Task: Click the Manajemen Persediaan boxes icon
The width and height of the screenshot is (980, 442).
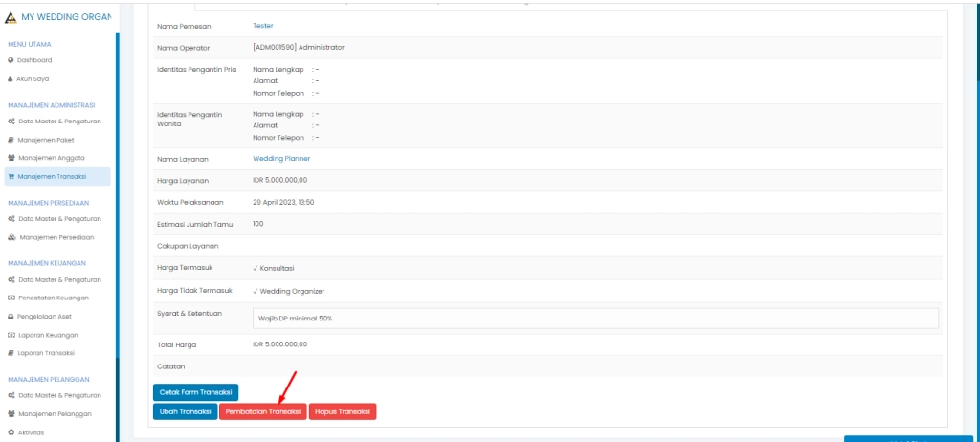Action: pyautogui.click(x=11, y=238)
